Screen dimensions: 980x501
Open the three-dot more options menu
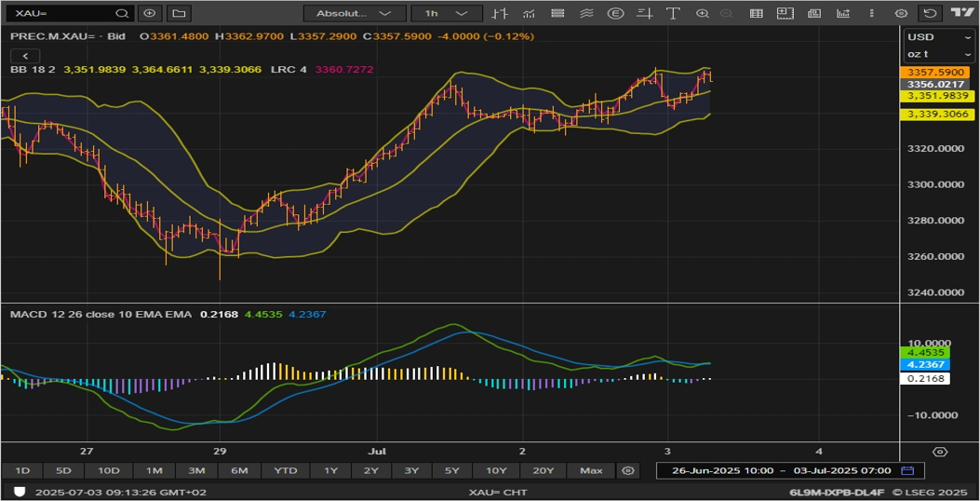click(x=872, y=13)
